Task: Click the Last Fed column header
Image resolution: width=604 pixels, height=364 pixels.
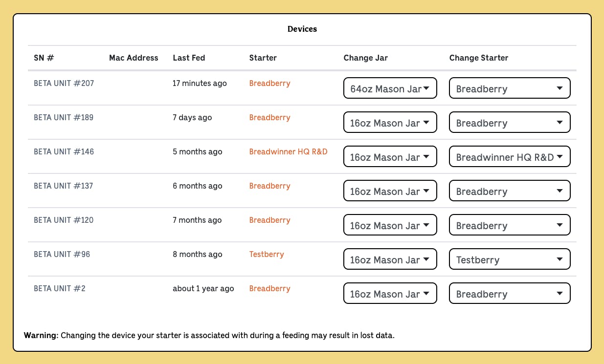Action: [x=189, y=58]
